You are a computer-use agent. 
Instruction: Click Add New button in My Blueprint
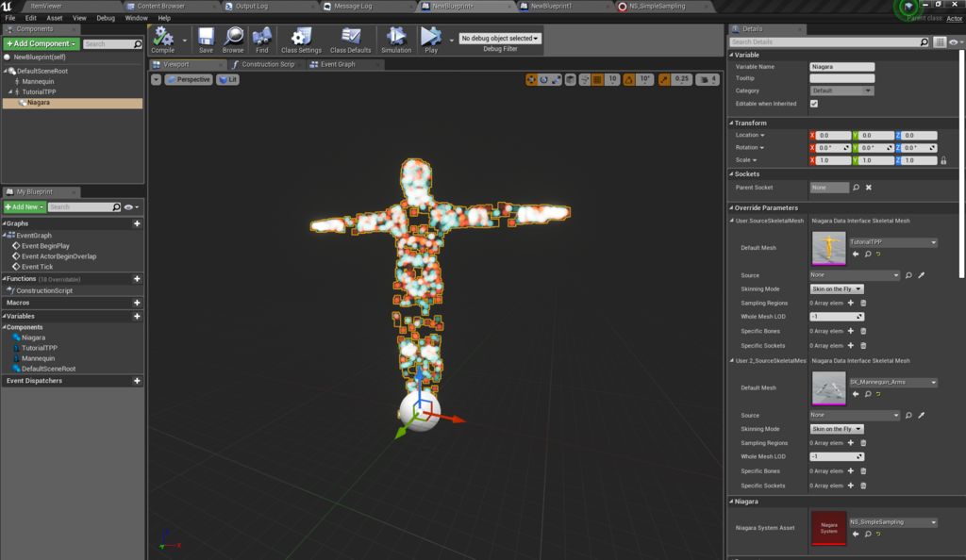pos(24,207)
